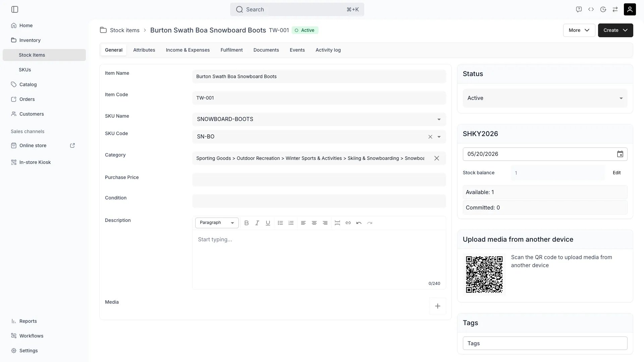Insert a bulleted list in the Description

[280, 223]
